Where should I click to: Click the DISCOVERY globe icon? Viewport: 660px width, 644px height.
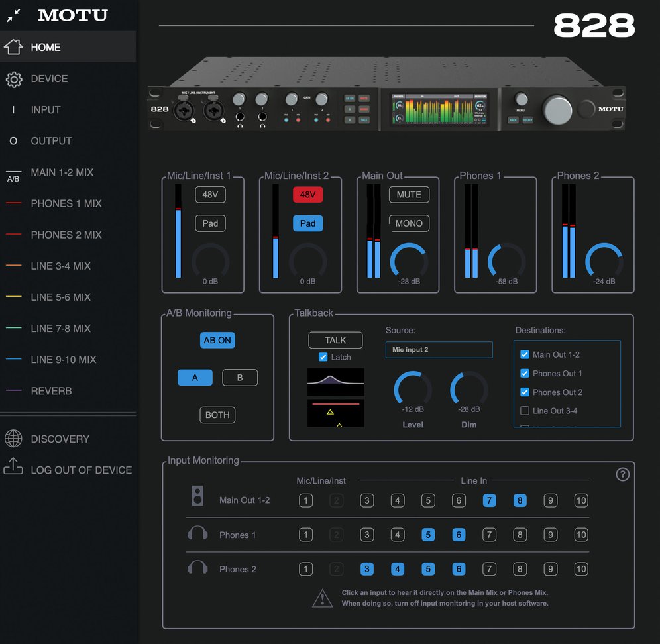(x=14, y=439)
